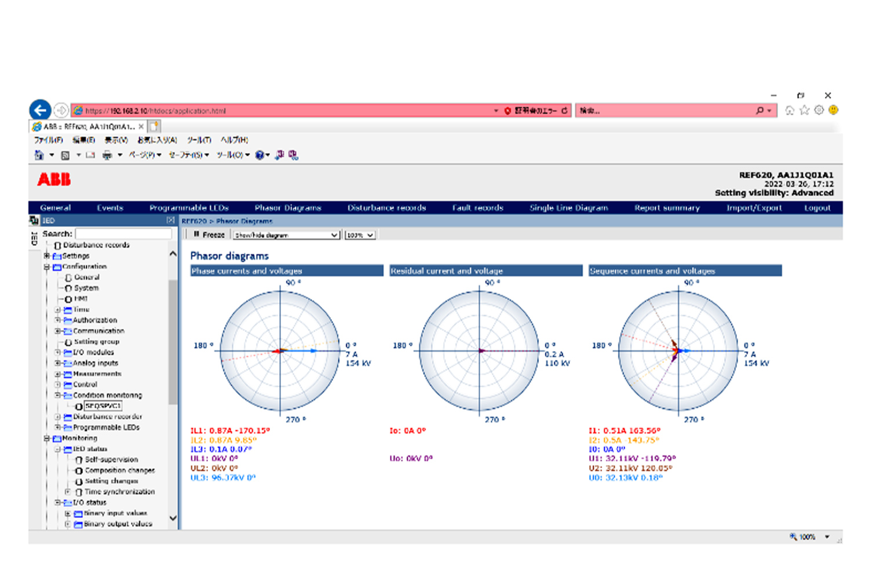
Task: Select Self-supervision in the tree
Action: click(x=111, y=459)
